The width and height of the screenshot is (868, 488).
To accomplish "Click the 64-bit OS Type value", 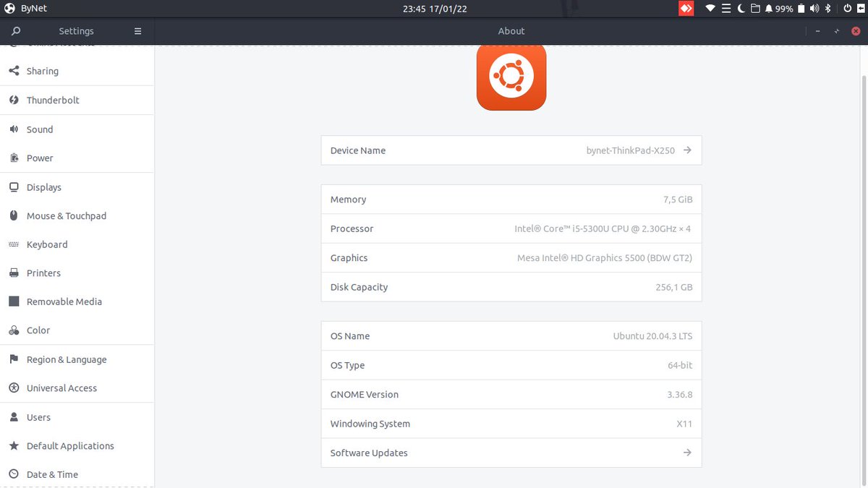I will (680, 365).
